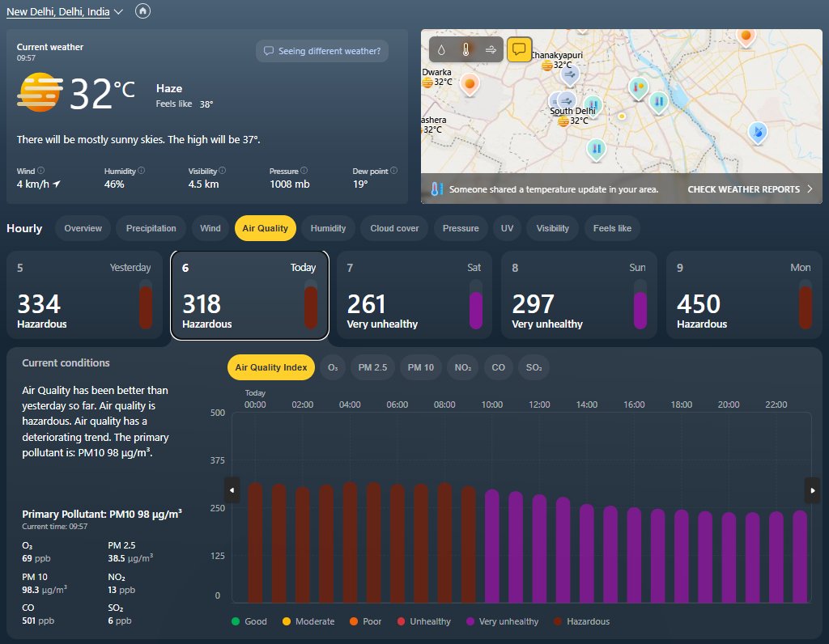Select Sunday's card showing 297 Very unhealthy
This screenshot has width=829, height=644.
coord(579,294)
